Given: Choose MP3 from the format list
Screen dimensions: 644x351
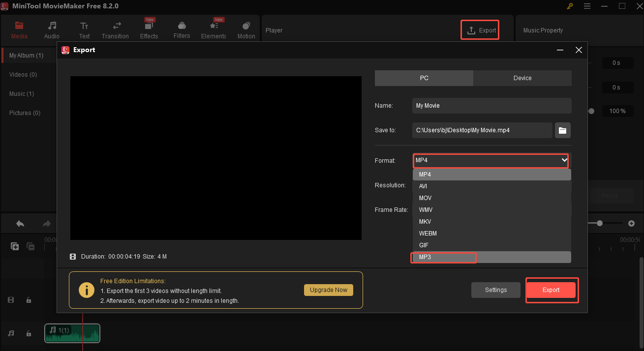Looking at the screenshot, I should (491, 257).
